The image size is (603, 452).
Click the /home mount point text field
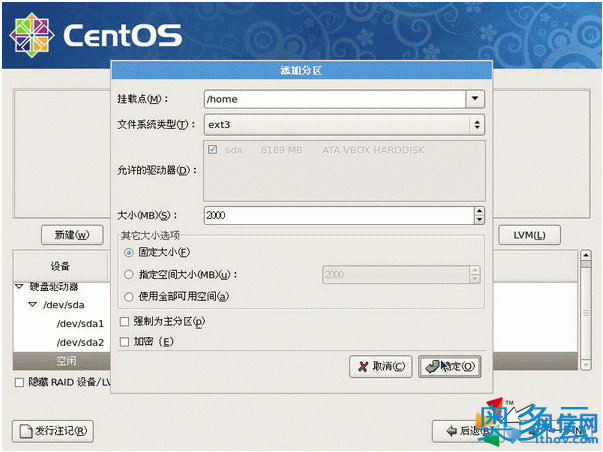click(x=335, y=99)
